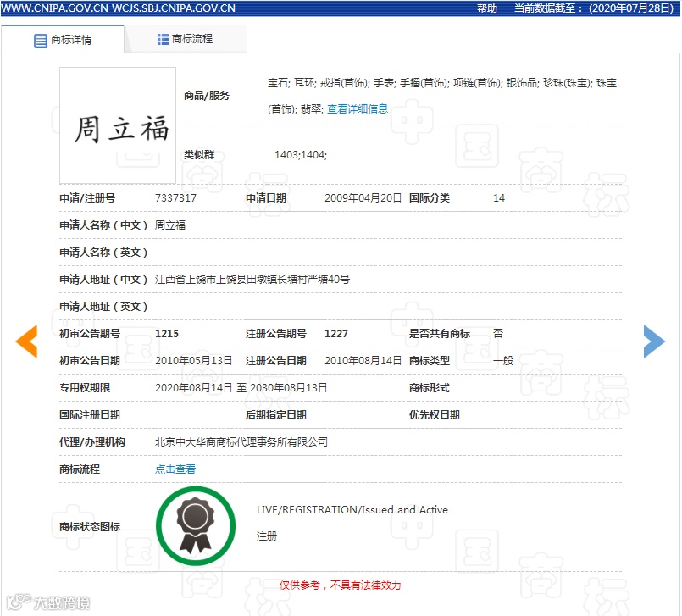Image resolution: width=682 pixels, height=616 pixels.
Task: Click the 申请/注册号 label
Action: (87, 198)
